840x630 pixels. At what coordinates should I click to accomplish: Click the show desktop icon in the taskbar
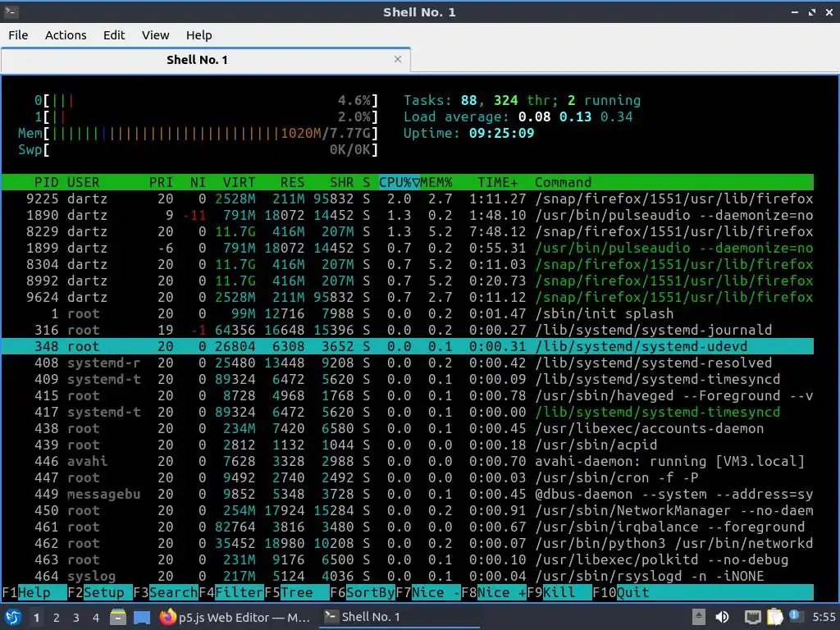[141, 617]
